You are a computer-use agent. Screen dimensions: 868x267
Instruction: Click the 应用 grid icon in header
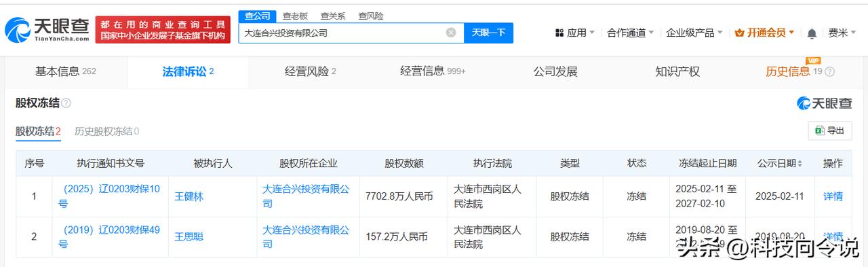click(x=559, y=33)
